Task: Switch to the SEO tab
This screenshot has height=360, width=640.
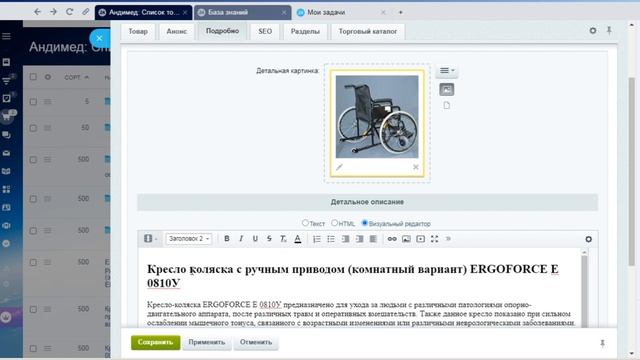Action: pos(265,31)
